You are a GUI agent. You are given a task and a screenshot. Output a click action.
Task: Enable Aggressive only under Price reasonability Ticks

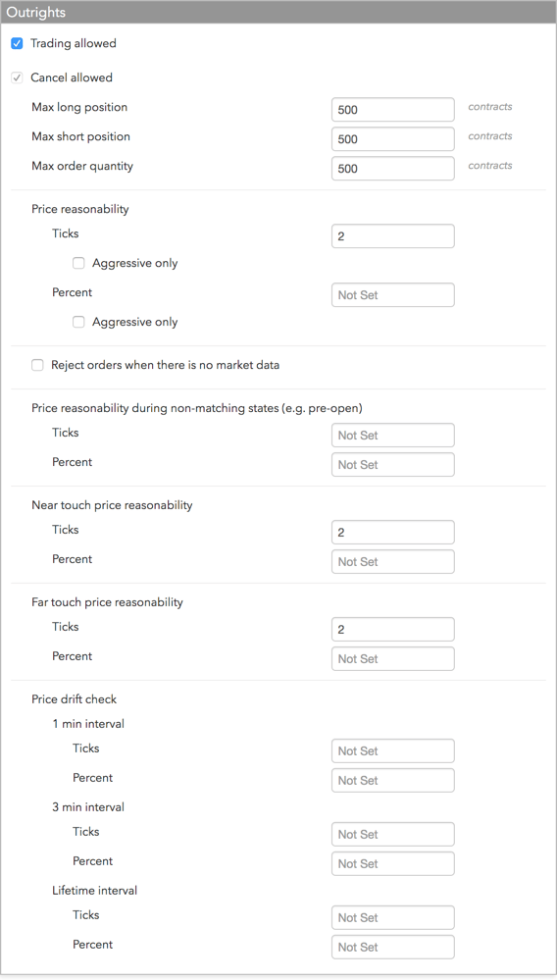[78, 263]
